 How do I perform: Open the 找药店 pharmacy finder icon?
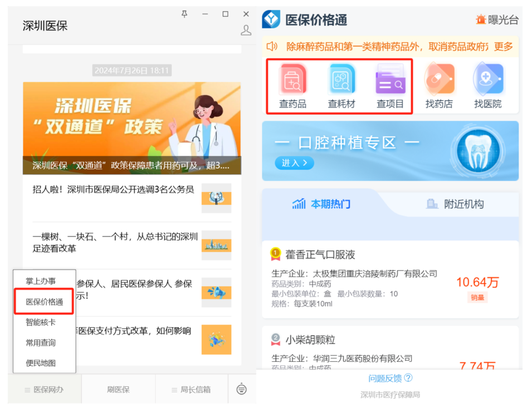coord(440,78)
